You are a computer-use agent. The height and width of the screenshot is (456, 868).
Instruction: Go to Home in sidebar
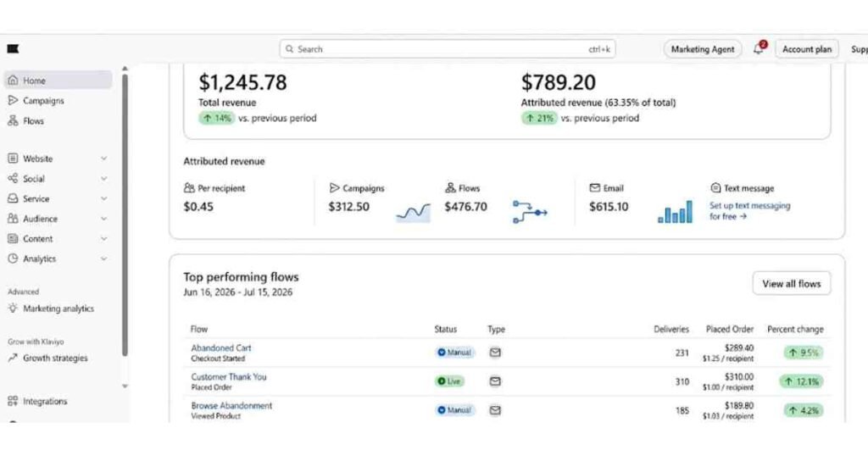tap(58, 81)
